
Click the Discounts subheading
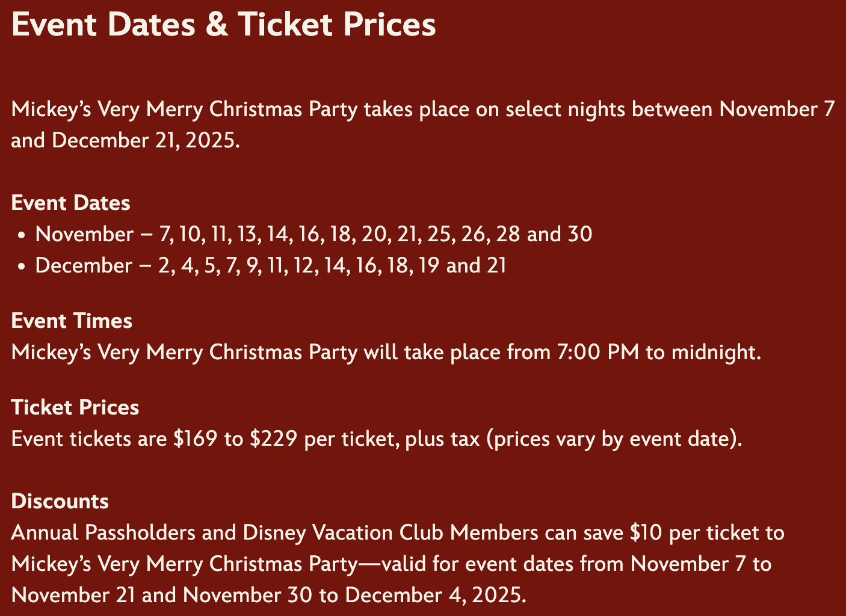[60, 501]
